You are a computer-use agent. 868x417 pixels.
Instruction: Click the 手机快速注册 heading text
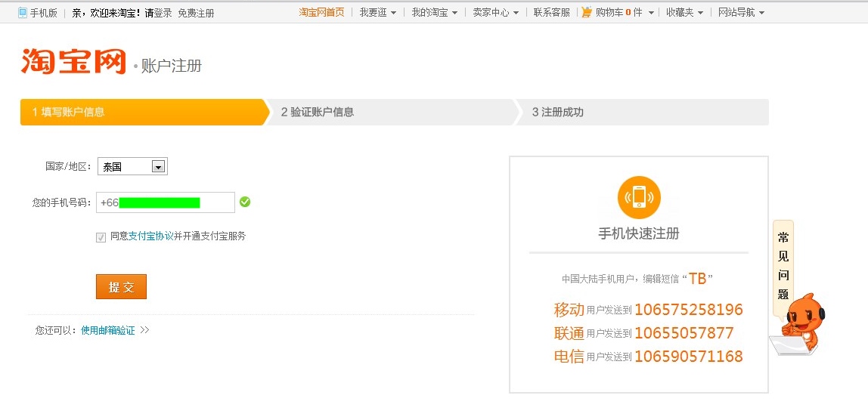click(639, 233)
